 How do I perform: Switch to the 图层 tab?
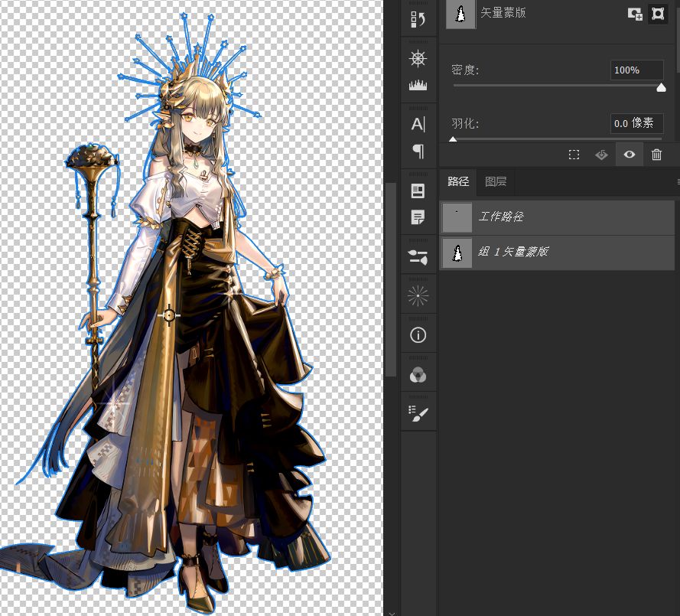[496, 181]
